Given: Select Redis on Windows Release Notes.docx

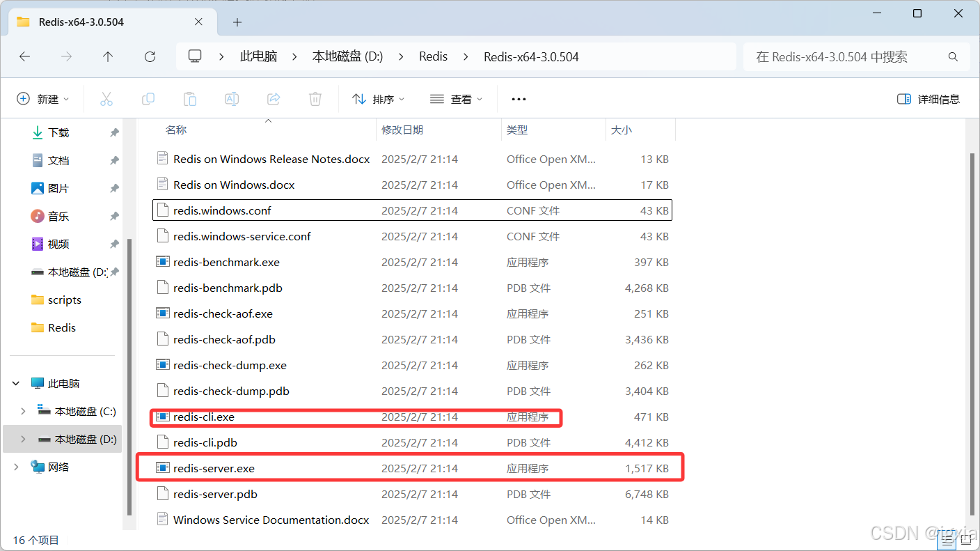Looking at the screenshot, I should point(271,159).
